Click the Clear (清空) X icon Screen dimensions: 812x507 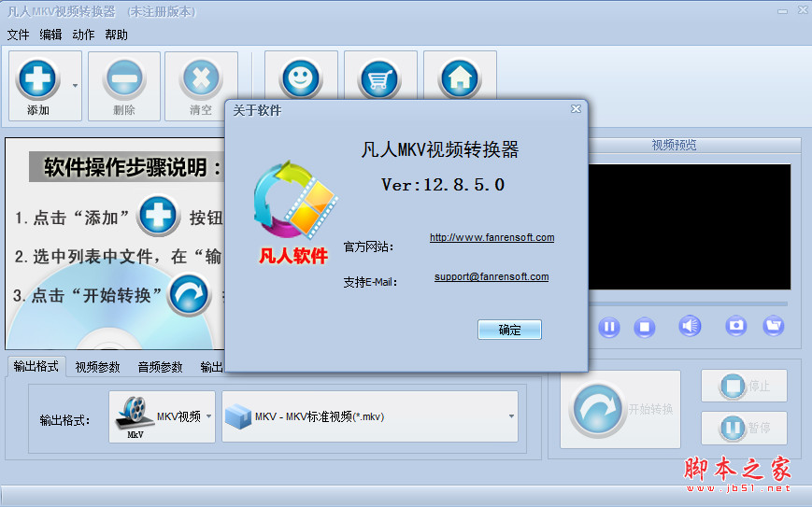coord(201,79)
